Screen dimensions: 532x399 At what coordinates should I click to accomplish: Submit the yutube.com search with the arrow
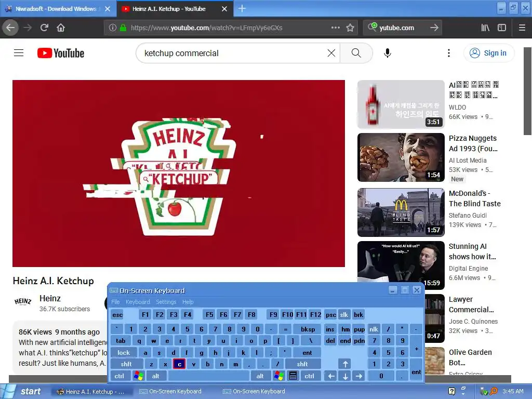pyautogui.click(x=434, y=28)
